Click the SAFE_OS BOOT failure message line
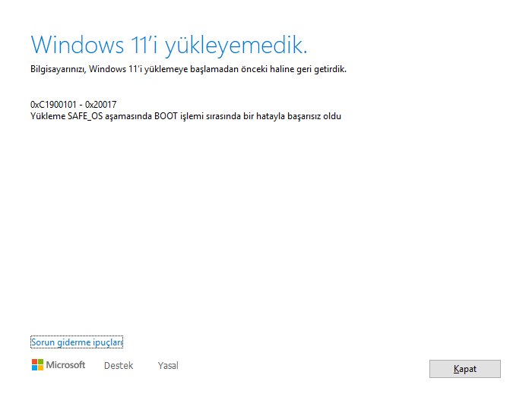Screen dimensions: 532x397 (185, 116)
